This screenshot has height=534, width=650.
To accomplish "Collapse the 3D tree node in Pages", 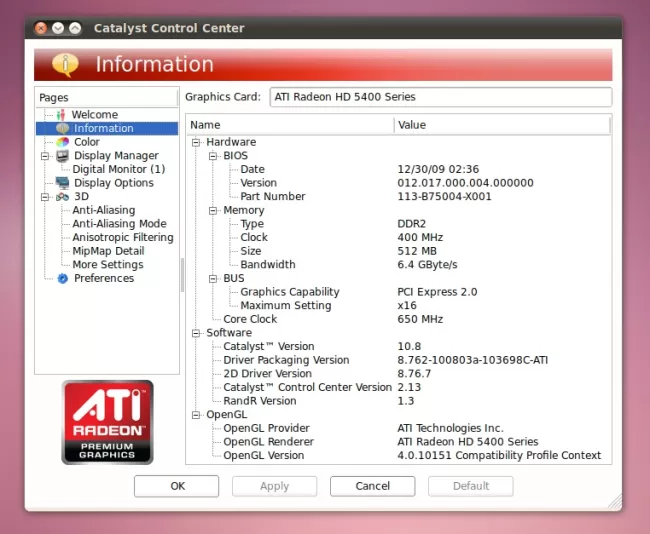I will [x=45, y=197].
